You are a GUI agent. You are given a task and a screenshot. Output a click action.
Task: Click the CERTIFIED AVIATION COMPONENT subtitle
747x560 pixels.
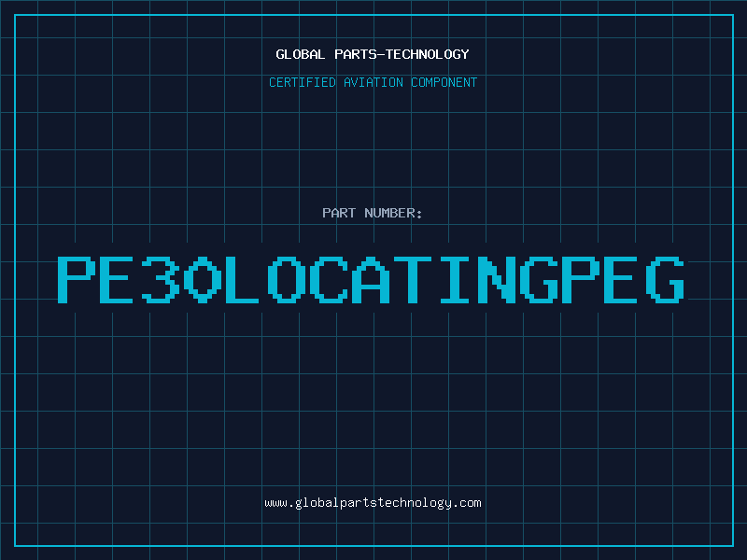(x=373, y=82)
